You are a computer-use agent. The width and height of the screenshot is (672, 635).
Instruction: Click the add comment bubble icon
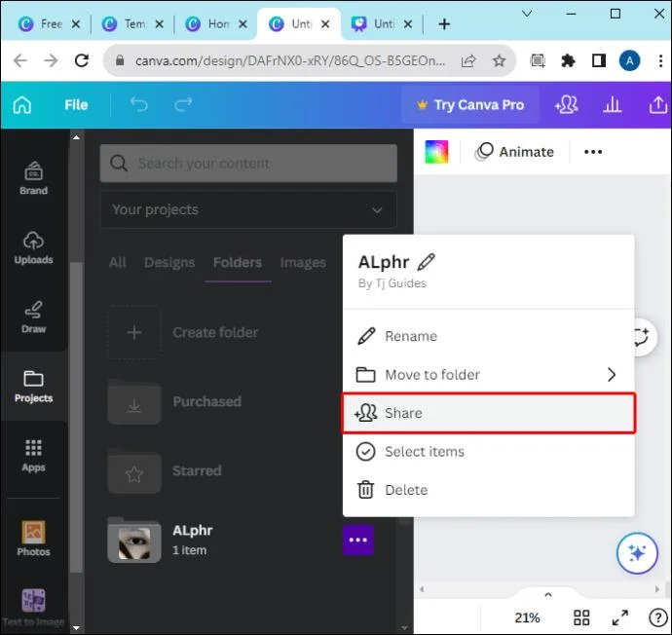point(642,337)
